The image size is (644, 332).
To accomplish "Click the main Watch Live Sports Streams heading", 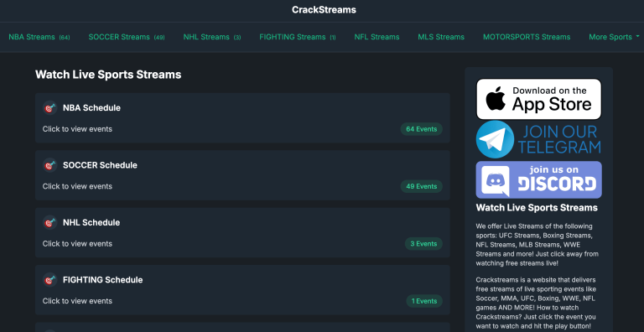I will click(108, 75).
